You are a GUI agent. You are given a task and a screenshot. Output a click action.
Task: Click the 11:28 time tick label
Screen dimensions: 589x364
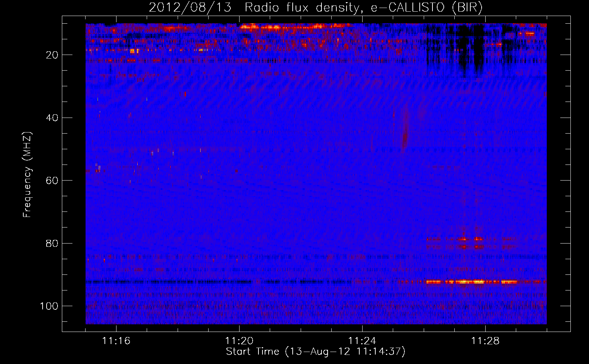[x=485, y=341]
